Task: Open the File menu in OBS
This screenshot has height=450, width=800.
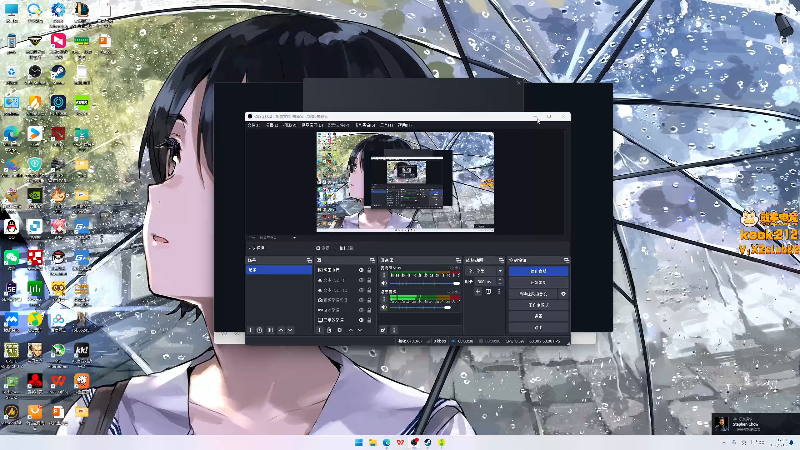Action: pyautogui.click(x=254, y=125)
